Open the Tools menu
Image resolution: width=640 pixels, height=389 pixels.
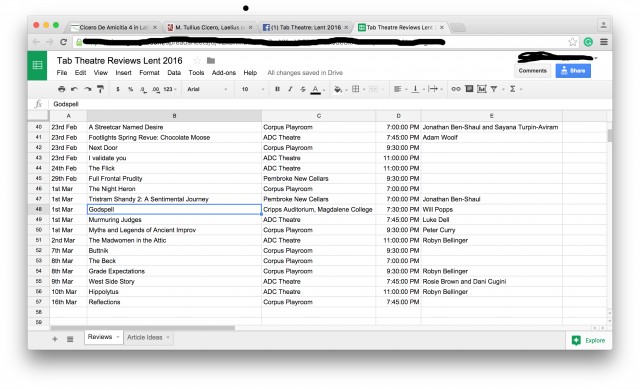(196, 73)
